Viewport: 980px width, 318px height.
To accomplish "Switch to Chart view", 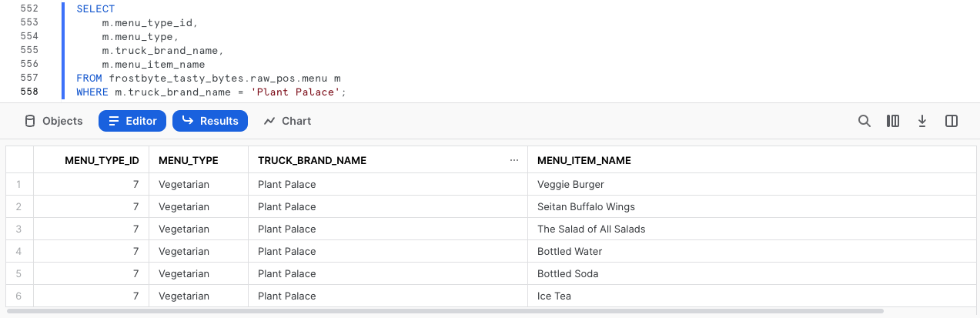I will 287,121.
